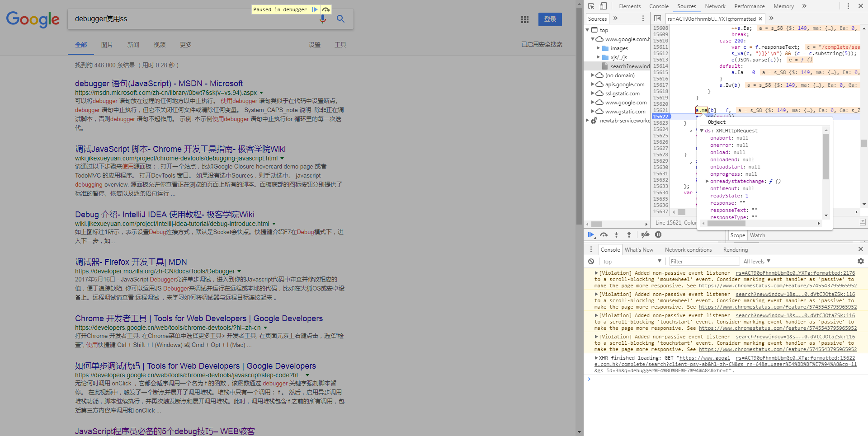Toggle deactivate breakpoints

pyautogui.click(x=645, y=234)
